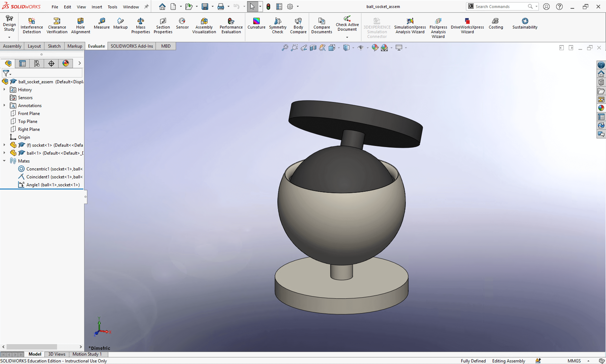Screen dimensions: 606x364
Task: Select the Concentric1 mate
Action: 50,169
